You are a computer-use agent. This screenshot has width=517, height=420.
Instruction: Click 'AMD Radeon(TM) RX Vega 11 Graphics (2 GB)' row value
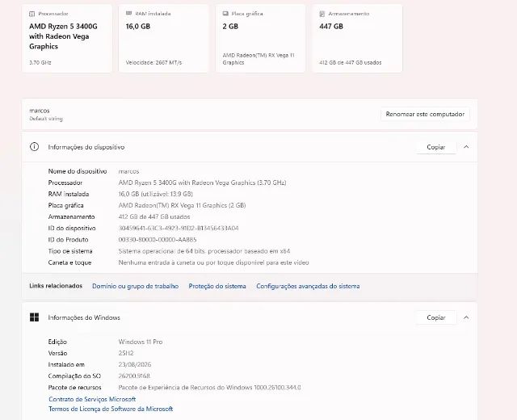[182, 205]
